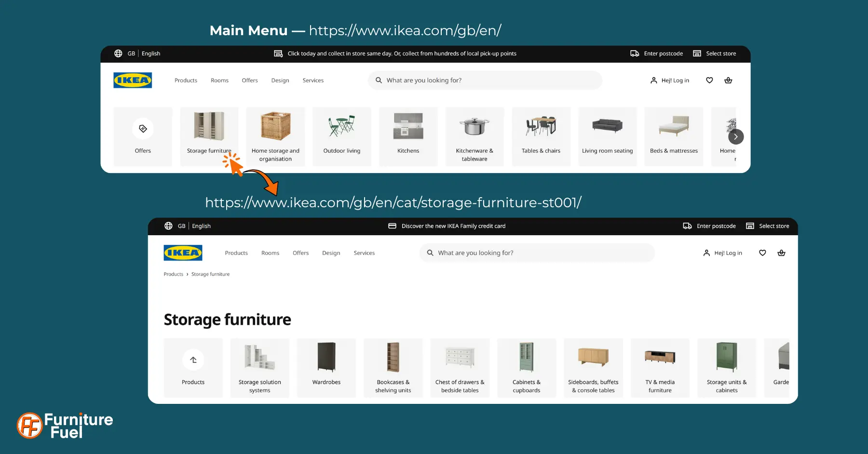Open the Home storage and organisation tile

pos(275,137)
